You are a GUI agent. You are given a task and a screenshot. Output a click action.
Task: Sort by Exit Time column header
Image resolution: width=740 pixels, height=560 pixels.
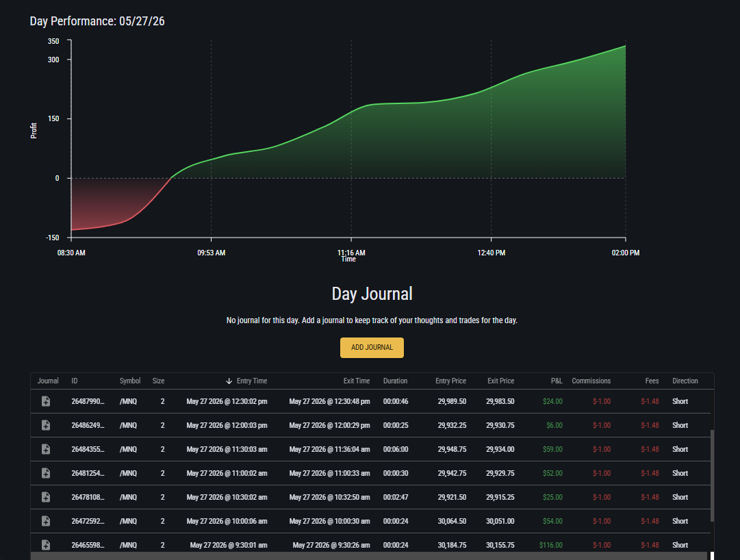coord(357,381)
